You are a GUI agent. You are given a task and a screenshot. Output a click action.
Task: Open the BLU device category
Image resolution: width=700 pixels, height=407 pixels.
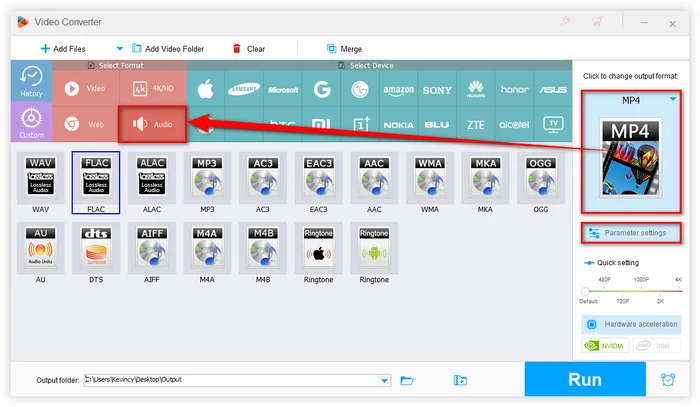437,124
